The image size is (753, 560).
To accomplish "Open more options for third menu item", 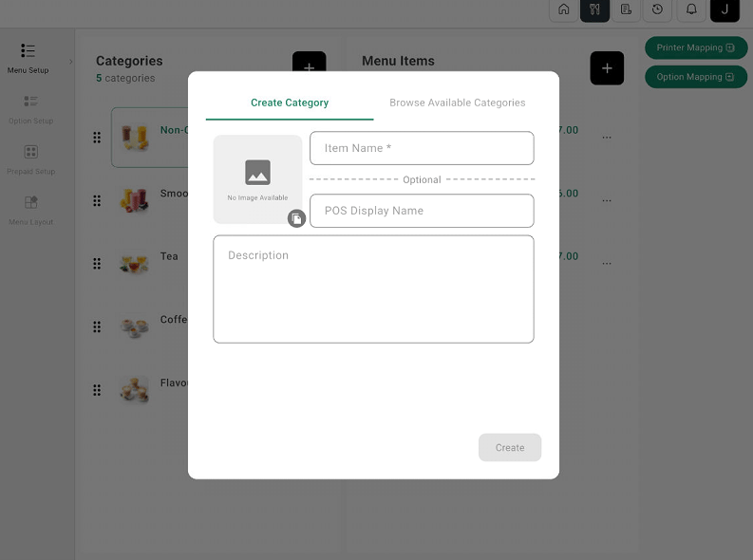I will pyautogui.click(x=607, y=264).
